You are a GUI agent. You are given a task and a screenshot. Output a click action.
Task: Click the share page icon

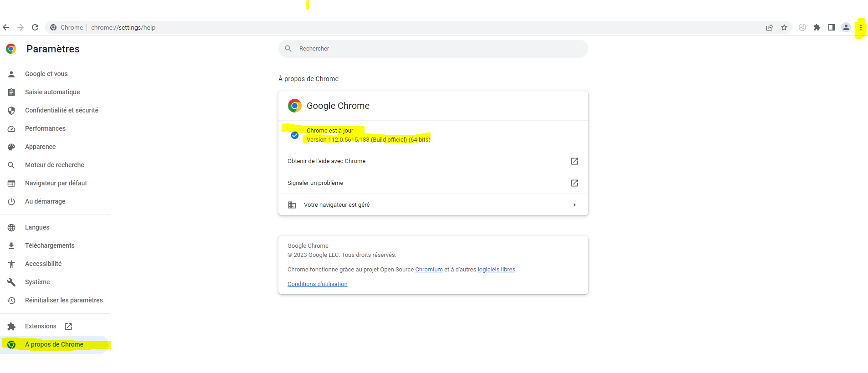[770, 27]
